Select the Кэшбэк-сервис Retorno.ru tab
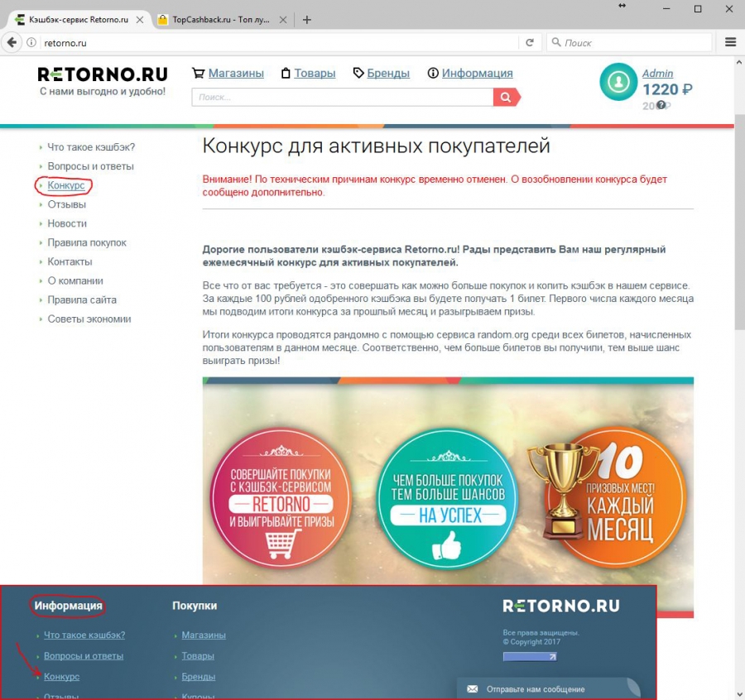 pos(79,20)
